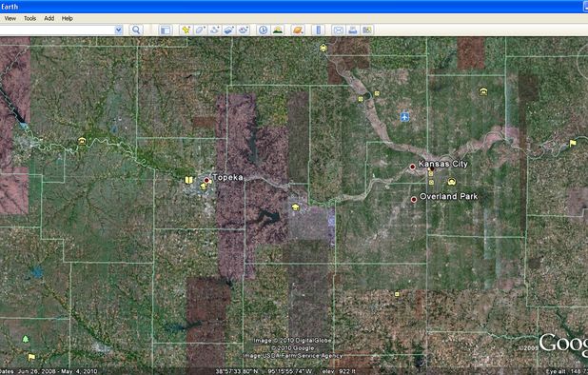Click the Overland Park label
The width and height of the screenshot is (588, 375).
click(448, 196)
